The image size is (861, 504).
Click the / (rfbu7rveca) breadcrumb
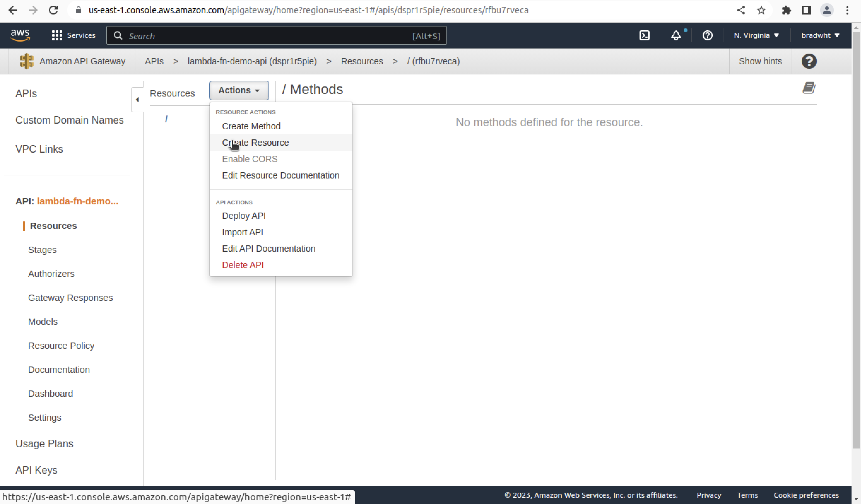coord(433,62)
